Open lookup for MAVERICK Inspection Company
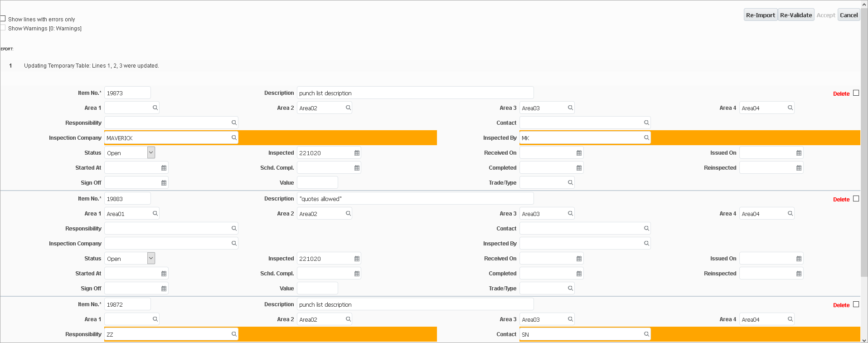This screenshot has width=868, height=343. coord(234,137)
